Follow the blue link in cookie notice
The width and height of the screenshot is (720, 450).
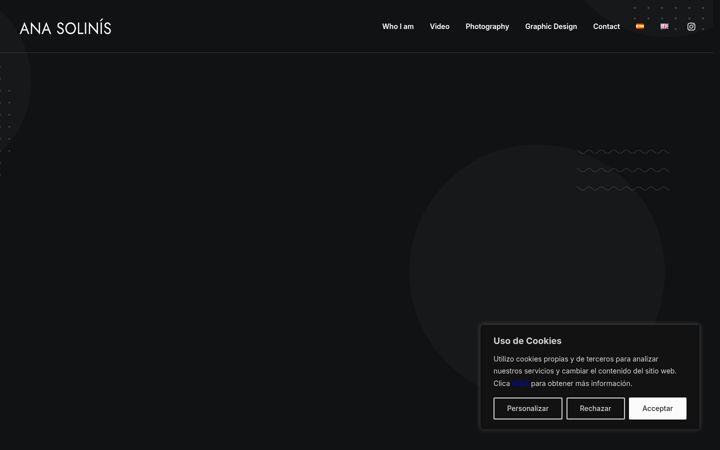pos(520,383)
